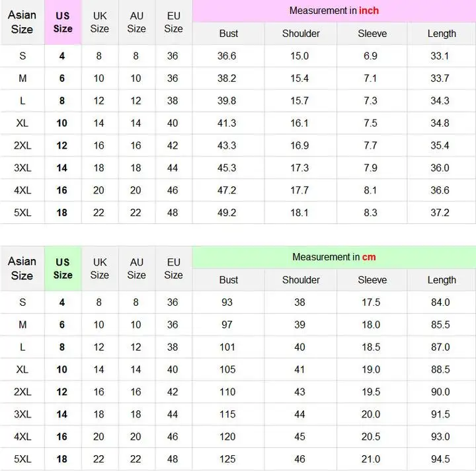Select Shoulder 46 in cm table
The image size is (476, 471).
tap(299, 459)
